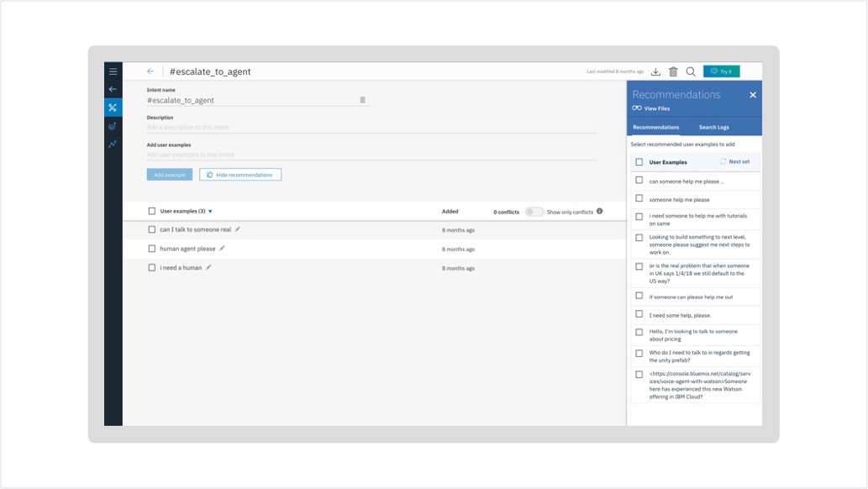Check 'i need a human' example

152,267
